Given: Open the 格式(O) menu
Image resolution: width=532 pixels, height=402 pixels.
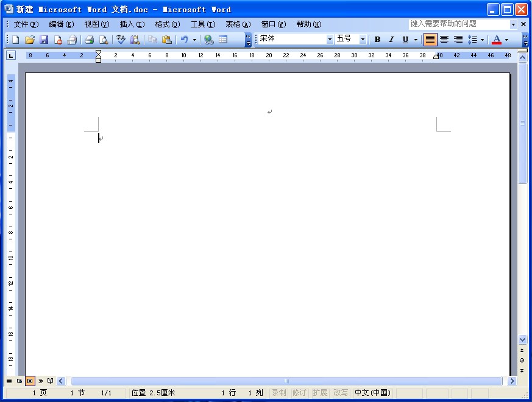Looking at the screenshot, I should [167, 24].
